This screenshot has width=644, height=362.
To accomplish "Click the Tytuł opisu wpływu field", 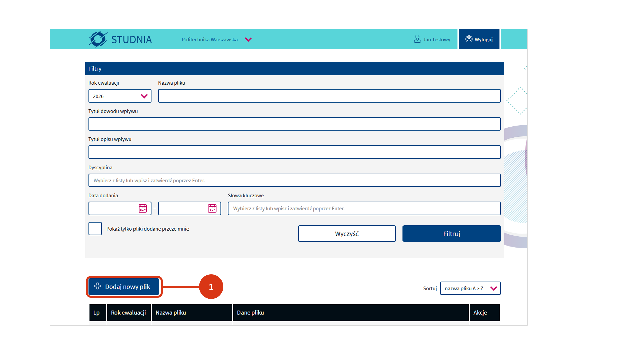I will pos(294,153).
